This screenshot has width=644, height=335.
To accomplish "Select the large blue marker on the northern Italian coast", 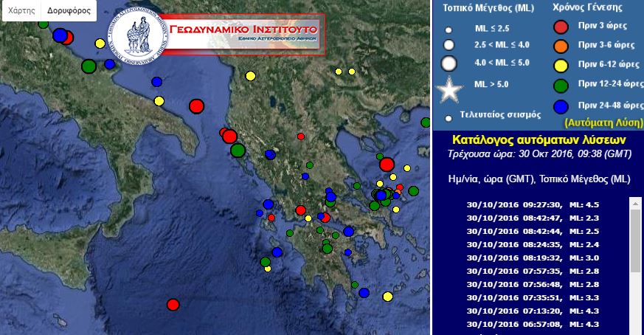I will click(60, 35).
